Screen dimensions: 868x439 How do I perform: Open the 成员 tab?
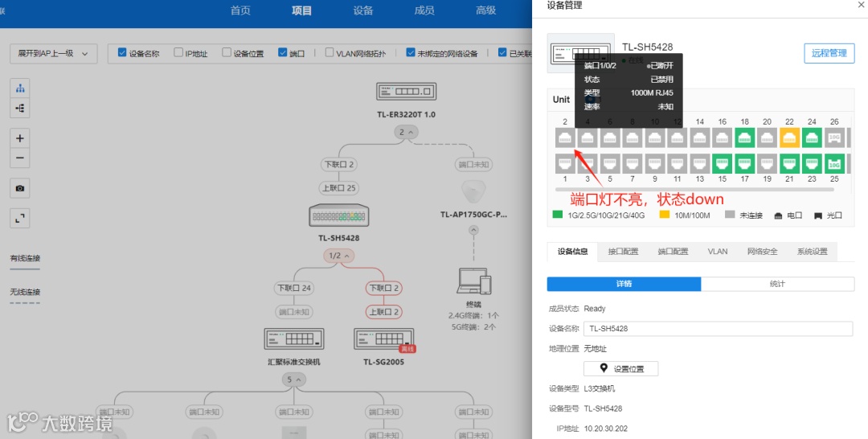click(x=424, y=10)
